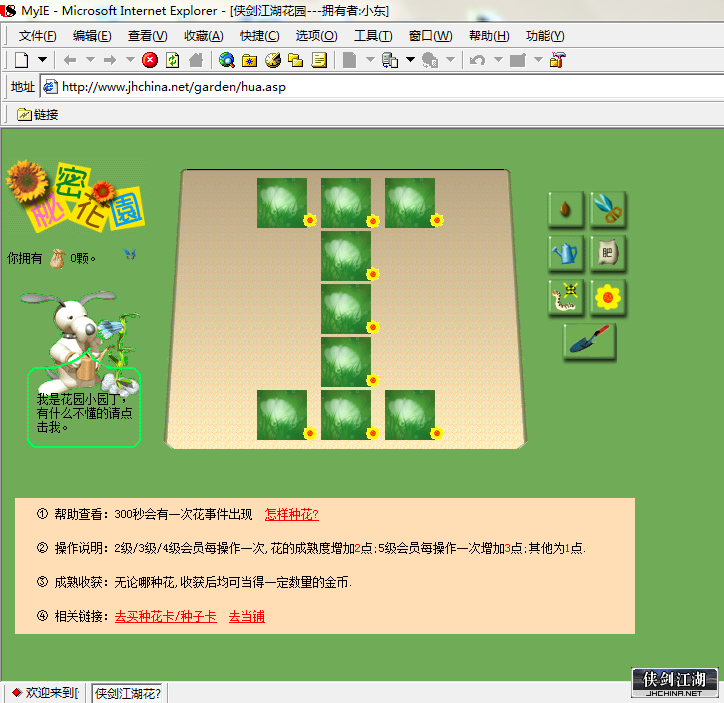Image resolution: width=724 pixels, height=703 pixels.
Task: Select the blue shovel tool
Action: tap(590, 341)
